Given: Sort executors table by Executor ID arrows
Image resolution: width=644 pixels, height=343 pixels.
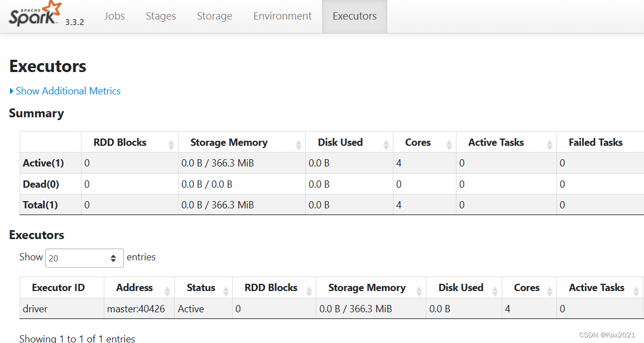Looking at the screenshot, I should click(x=97, y=290).
